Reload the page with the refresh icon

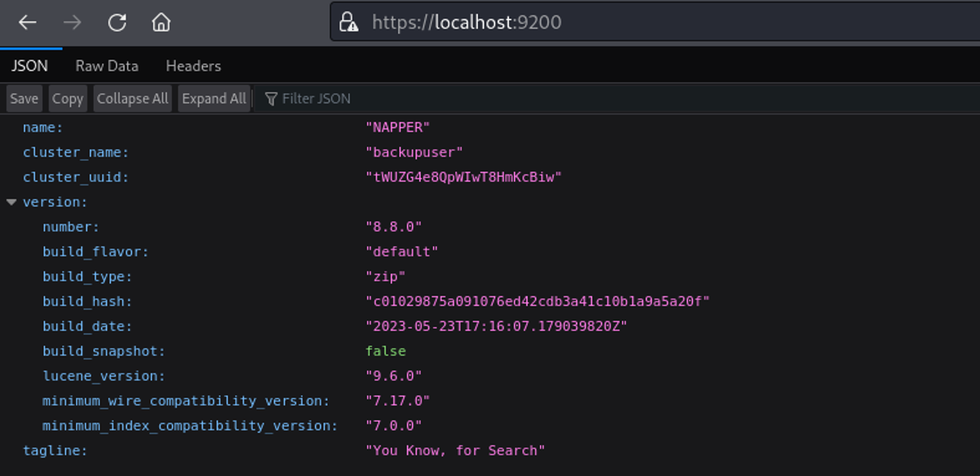(x=117, y=23)
